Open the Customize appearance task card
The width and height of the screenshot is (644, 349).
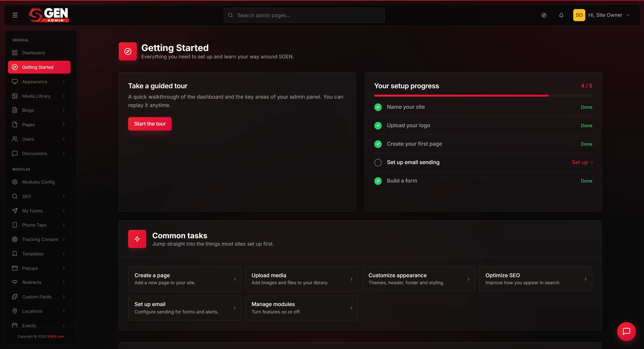[x=418, y=279]
